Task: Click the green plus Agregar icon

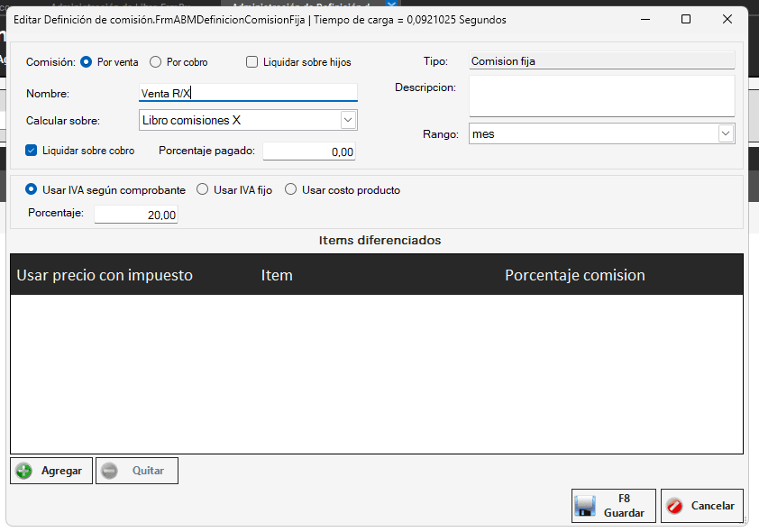Action: 24,471
